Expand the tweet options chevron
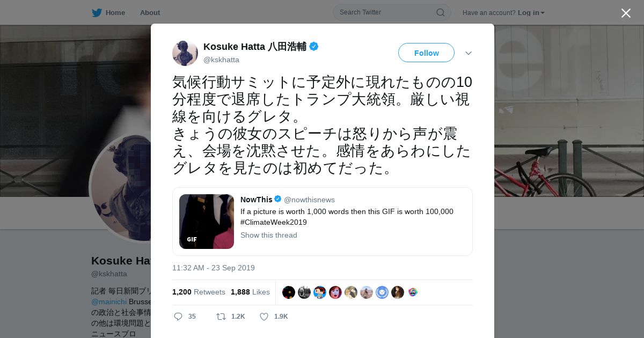 click(x=468, y=53)
